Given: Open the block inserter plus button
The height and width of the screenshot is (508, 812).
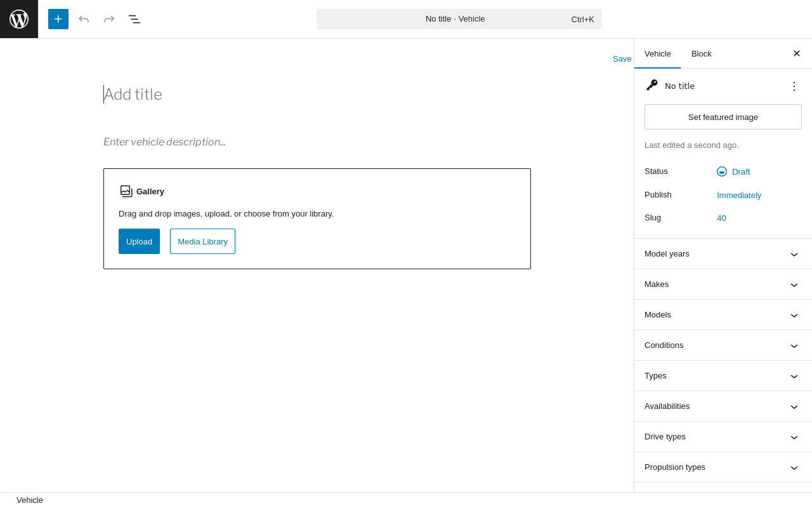Looking at the screenshot, I should pyautogui.click(x=58, y=19).
